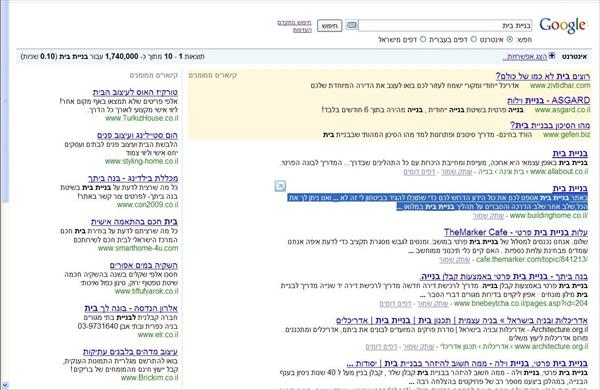
Task: Open the ad אלרון הנדסה - בונה לך בית
Action: click(x=131, y=308)
